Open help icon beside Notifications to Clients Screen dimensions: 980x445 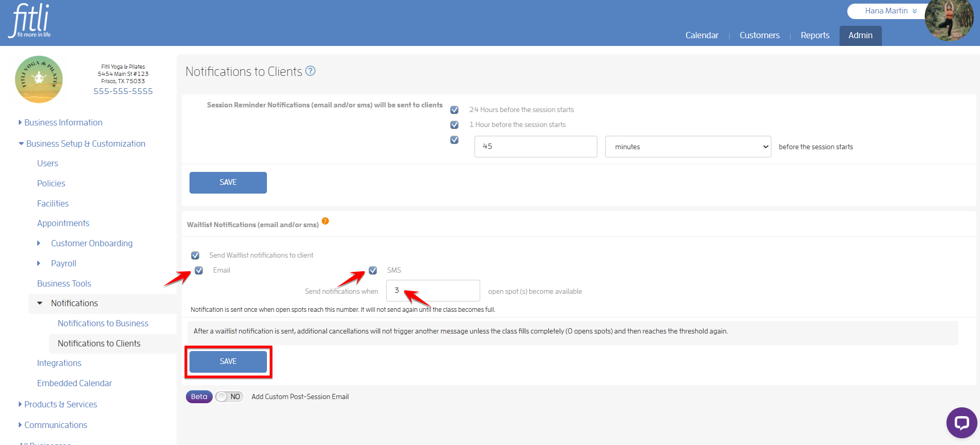310,71
